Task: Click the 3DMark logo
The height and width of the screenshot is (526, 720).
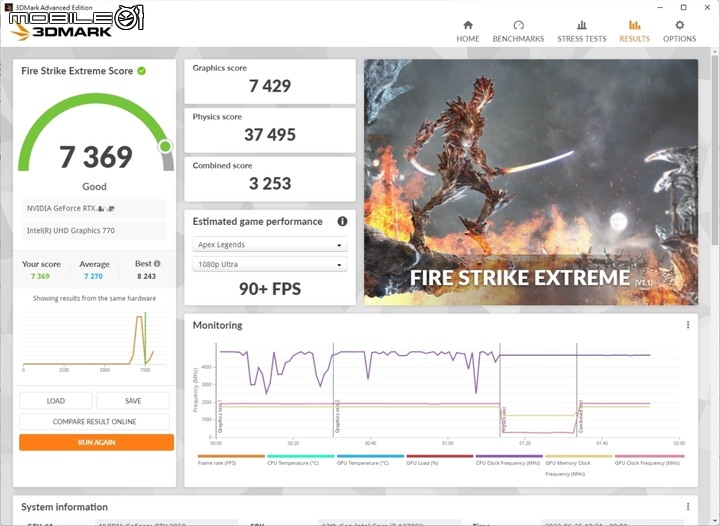Action: (x=62, y=31)
